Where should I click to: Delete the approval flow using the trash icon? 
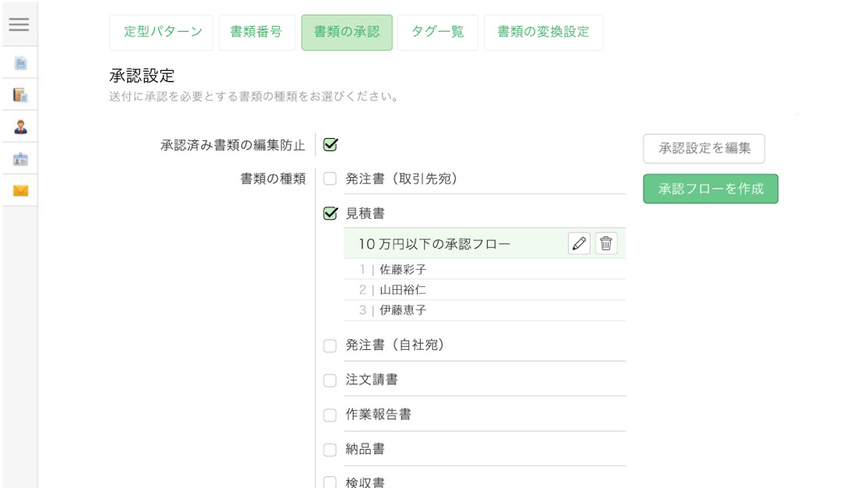[x=607, y=242]
